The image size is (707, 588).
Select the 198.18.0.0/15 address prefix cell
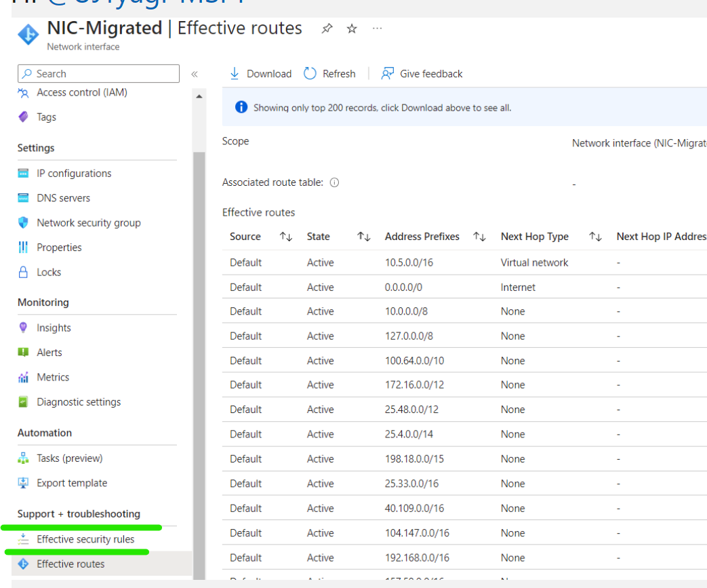coord(414,459)
